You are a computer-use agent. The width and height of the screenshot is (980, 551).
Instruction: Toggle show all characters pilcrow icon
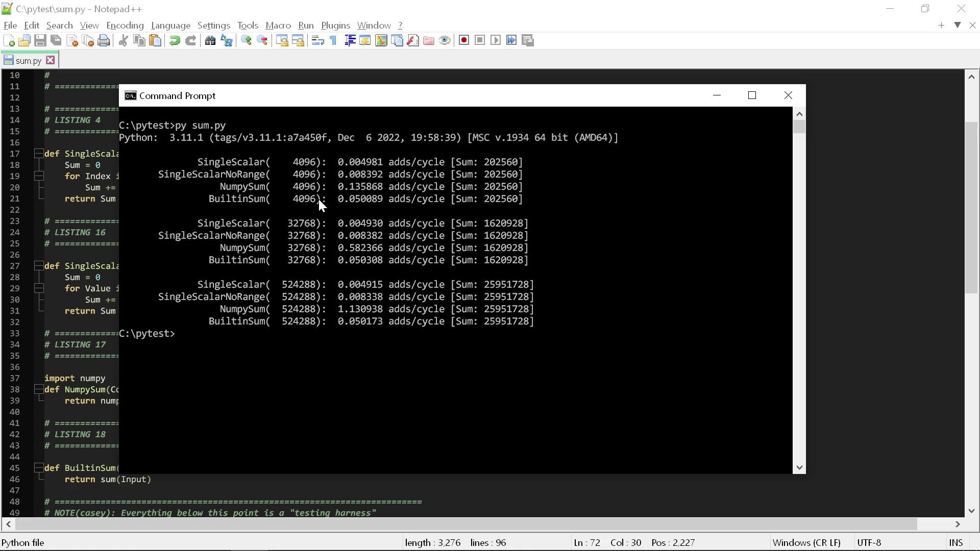pyautogui.click(x=333, y=41)
